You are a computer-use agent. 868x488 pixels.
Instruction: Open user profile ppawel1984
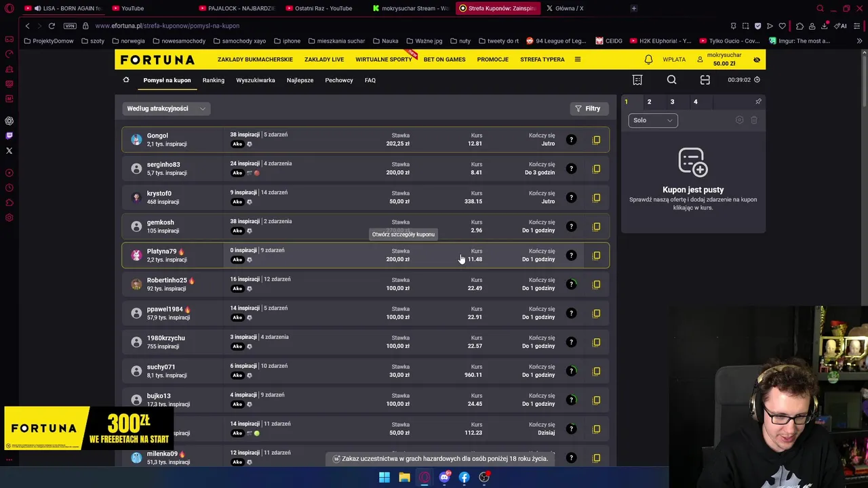[x=165, y=309]
